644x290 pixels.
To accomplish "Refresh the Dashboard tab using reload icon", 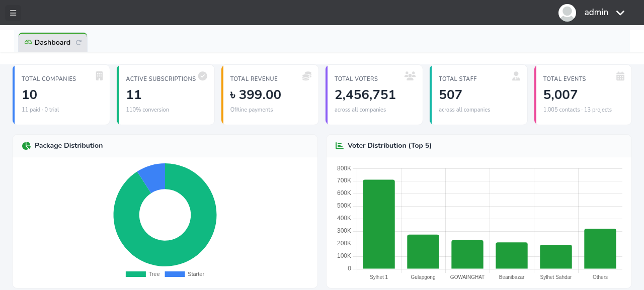I will (x=78, y=43).
